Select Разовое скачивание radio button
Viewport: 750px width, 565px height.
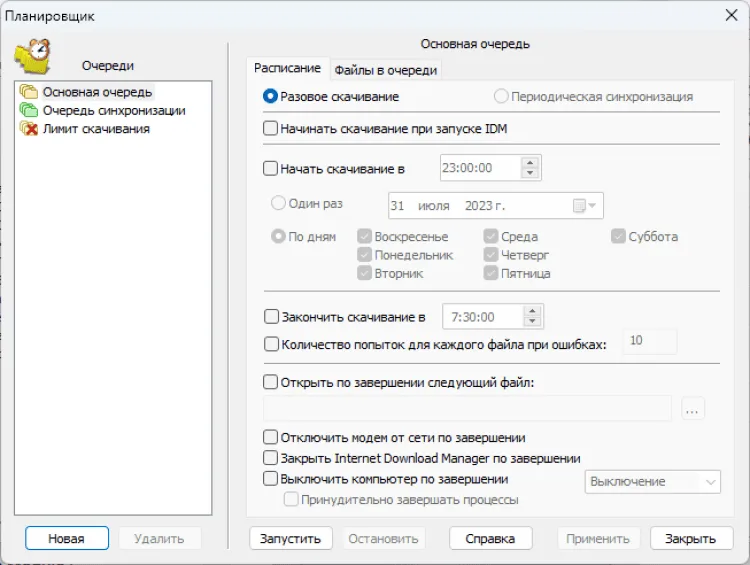point(270,97)
